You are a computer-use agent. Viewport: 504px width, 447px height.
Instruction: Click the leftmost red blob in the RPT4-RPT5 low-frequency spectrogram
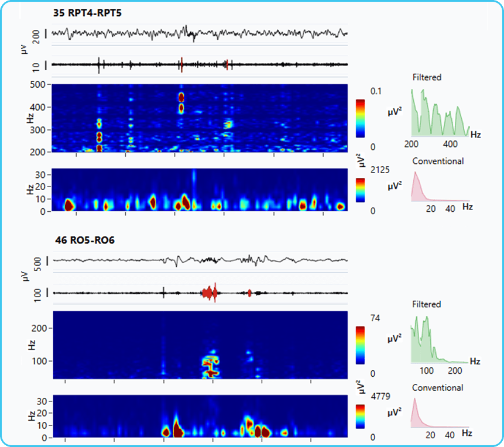(69, 205)
